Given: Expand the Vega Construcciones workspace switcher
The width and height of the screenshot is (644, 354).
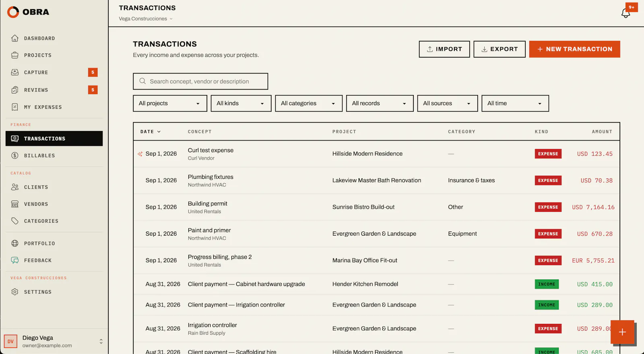Looking at the screenshot, I should tap(146, 19).
